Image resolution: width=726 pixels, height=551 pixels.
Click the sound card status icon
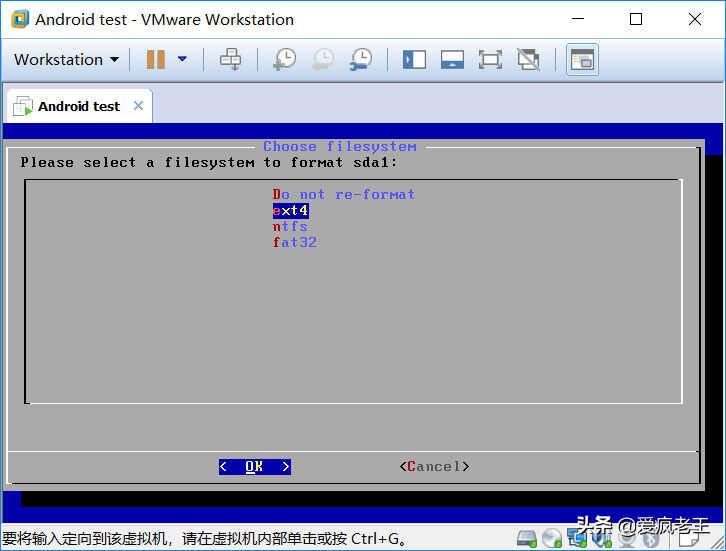[x=602, y=538]
